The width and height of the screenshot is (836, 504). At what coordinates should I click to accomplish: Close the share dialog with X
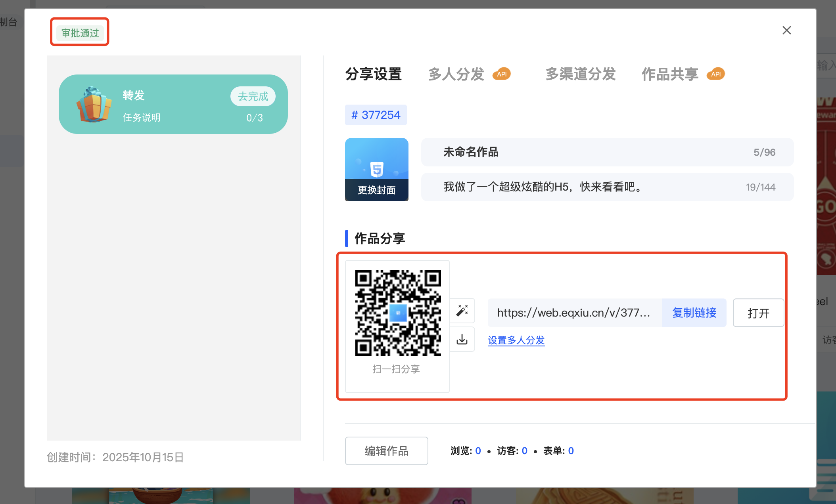point(786,31)
